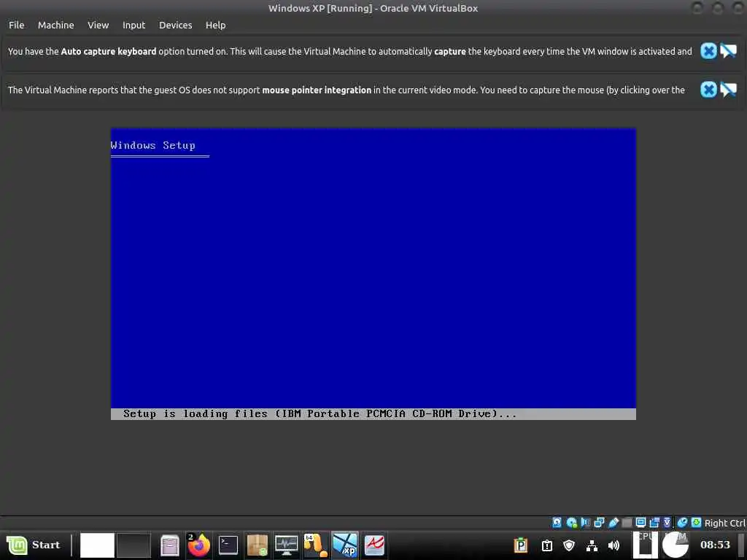Click the orange P tray icon

(x=521, y=545)
